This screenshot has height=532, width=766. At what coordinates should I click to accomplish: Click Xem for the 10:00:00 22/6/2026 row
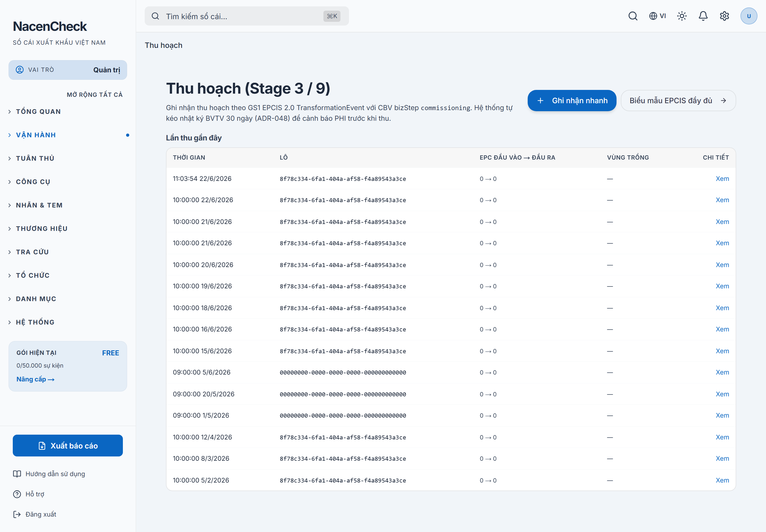coord(722,200)
